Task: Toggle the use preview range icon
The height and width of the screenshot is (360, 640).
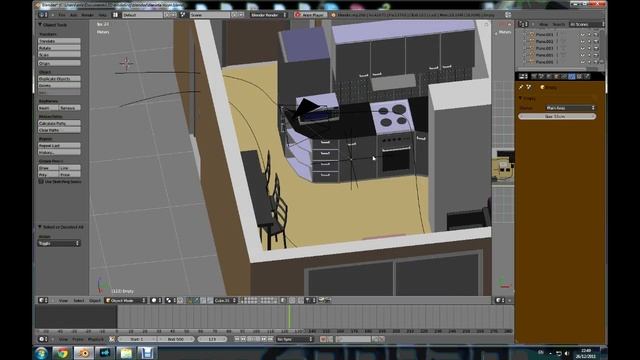Action: [x=112, y=339]
